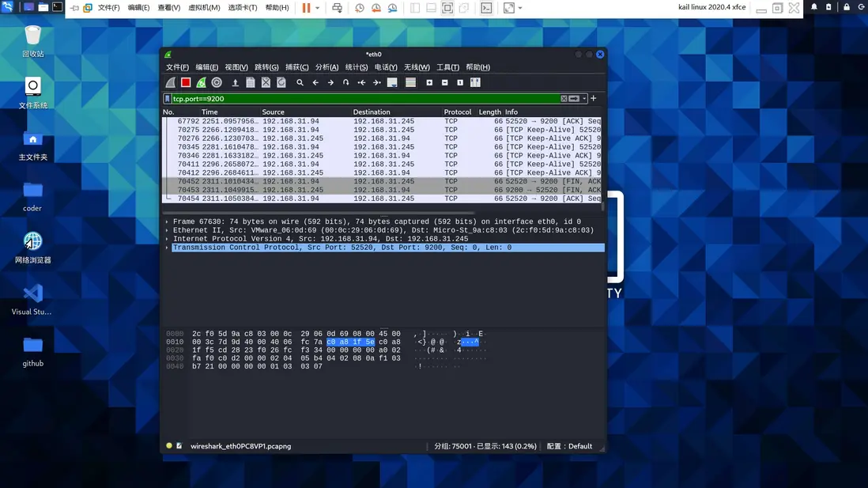Open a capture file via upload arrow icon
The width and height of the screenshot is (868, 488).
(x=236, y=82)
